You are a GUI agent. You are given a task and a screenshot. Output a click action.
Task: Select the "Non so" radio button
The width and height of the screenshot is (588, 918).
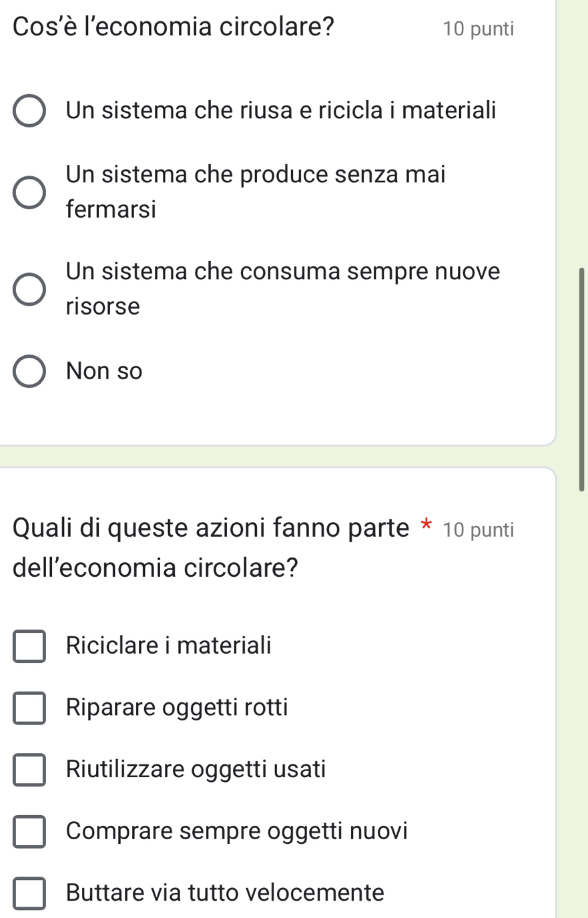[29, 371]
